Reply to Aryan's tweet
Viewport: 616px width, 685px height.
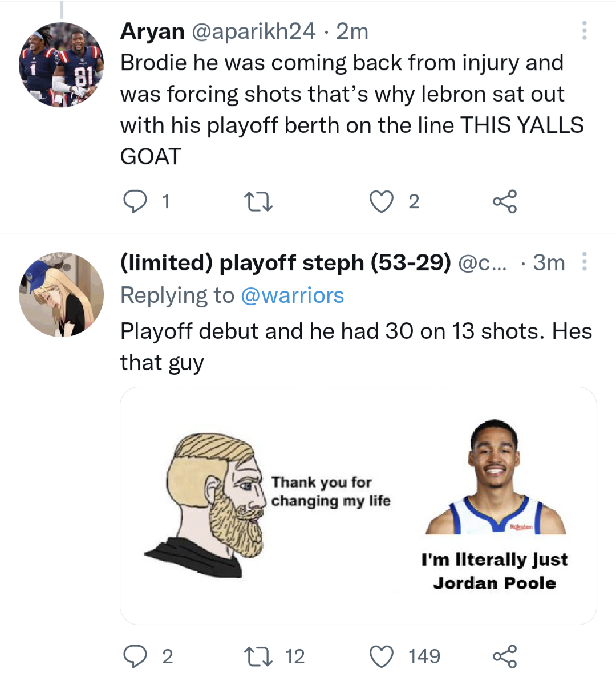[136, 201]
